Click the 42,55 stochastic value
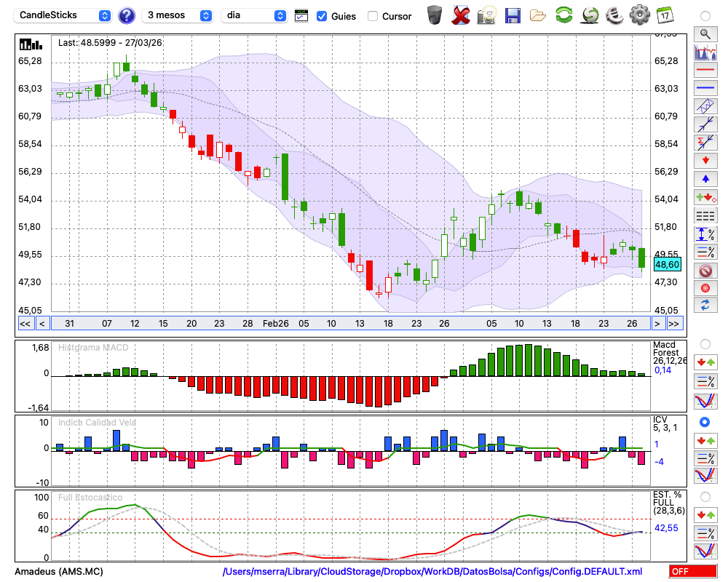 tap(666, 528)
